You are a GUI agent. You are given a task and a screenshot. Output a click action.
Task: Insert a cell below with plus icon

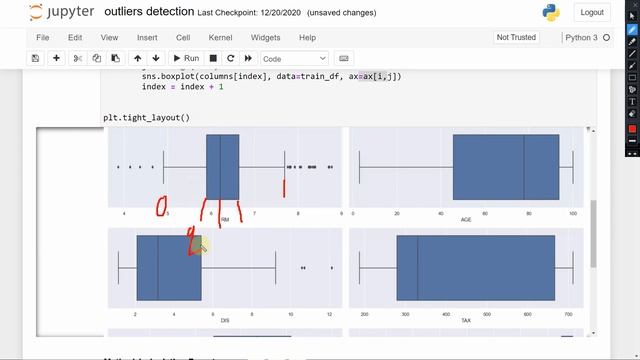[56, 58]
